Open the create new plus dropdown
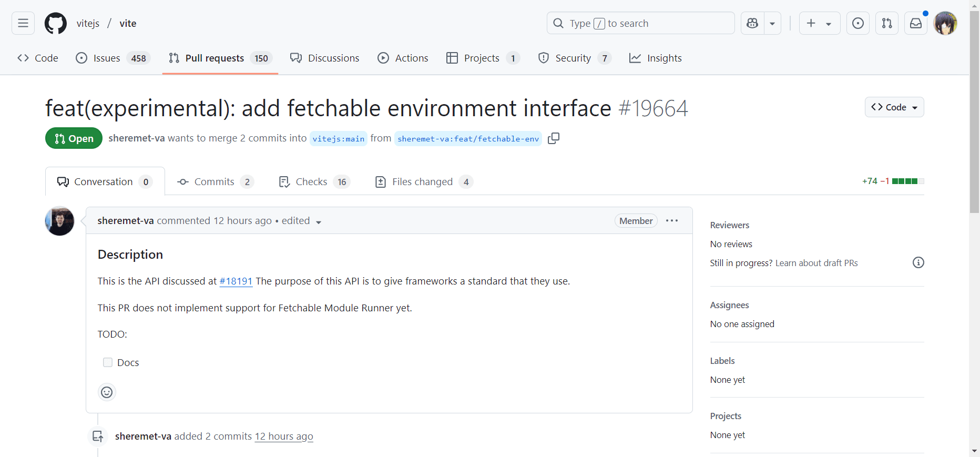This screenshot has width=980, height=457. (x=819, y=23)
